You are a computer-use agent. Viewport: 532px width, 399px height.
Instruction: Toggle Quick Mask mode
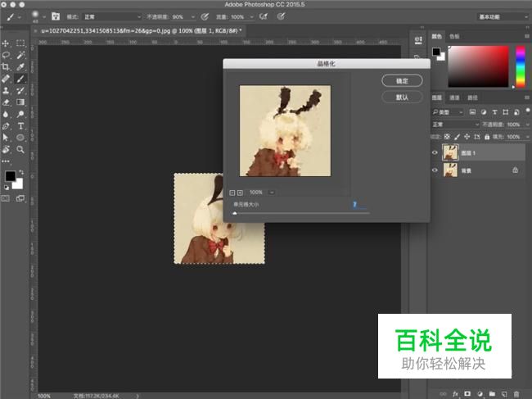(x=6, y=198)
